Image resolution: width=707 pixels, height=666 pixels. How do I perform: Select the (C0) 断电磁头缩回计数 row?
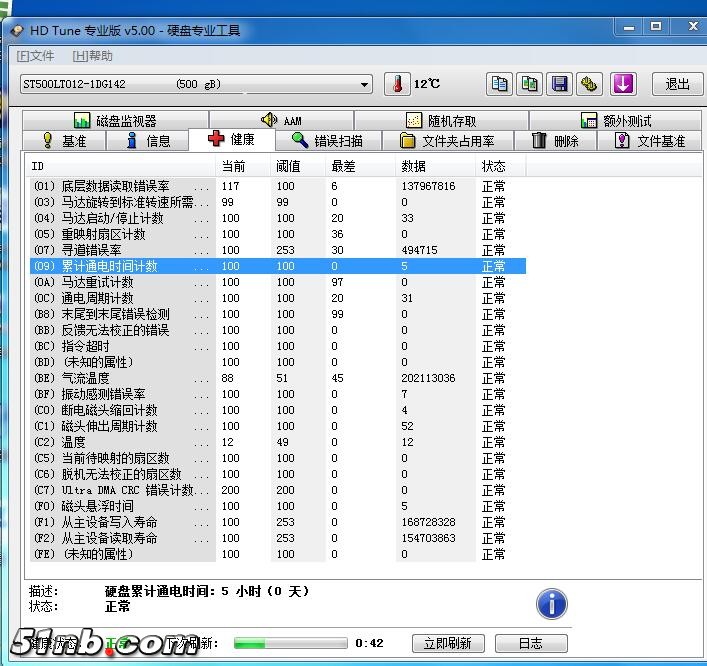point(278,410)
